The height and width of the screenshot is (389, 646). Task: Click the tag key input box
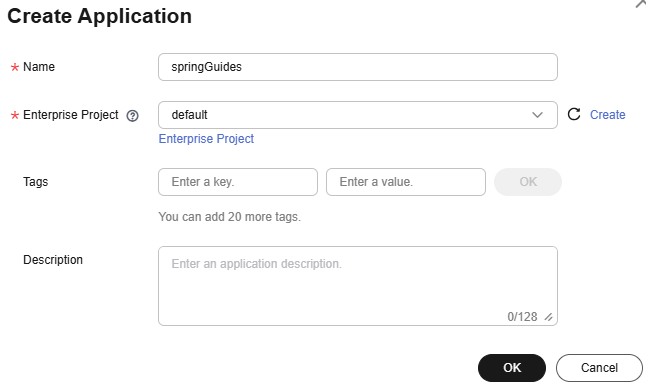tap(238, 182)
